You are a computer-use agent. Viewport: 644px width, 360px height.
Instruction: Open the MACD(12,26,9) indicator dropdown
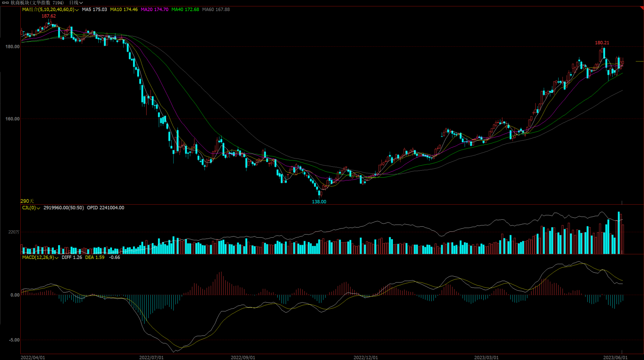pyautogui.click(x=40, y=257)
